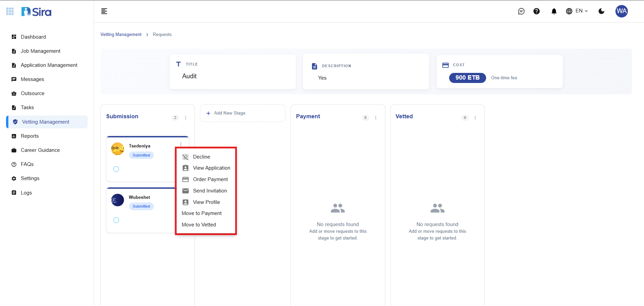Click the 900 ETB cost badge
The image size is (644, 306).
467,78
